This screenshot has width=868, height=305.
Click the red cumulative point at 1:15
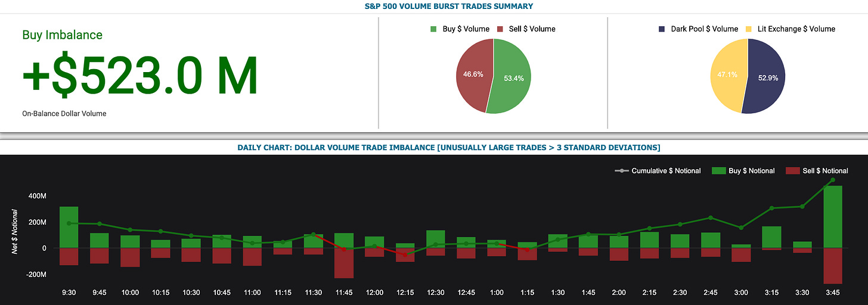tap(527, 250)
